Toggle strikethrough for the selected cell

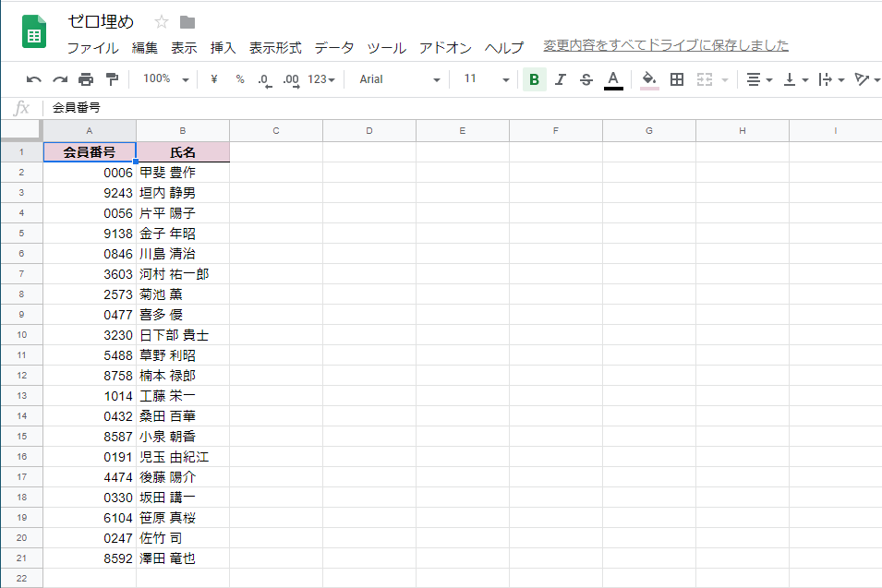586,79
